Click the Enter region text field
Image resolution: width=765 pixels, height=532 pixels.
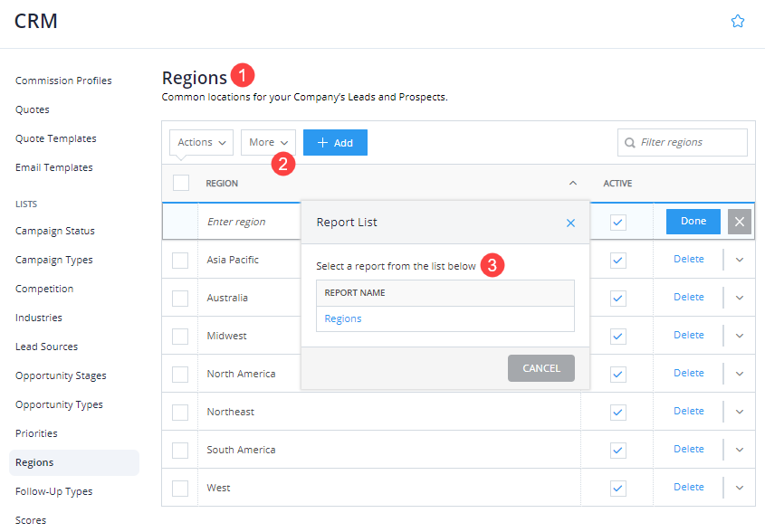coord(249,222)
